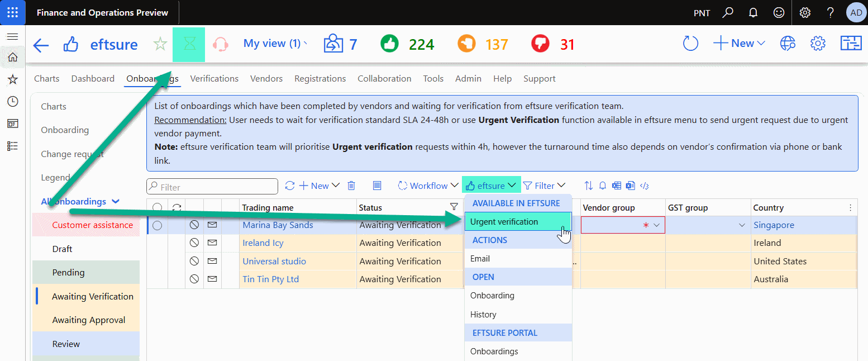Open the Workflow dropdown
The image size is (868, 361).
[428, 186]
